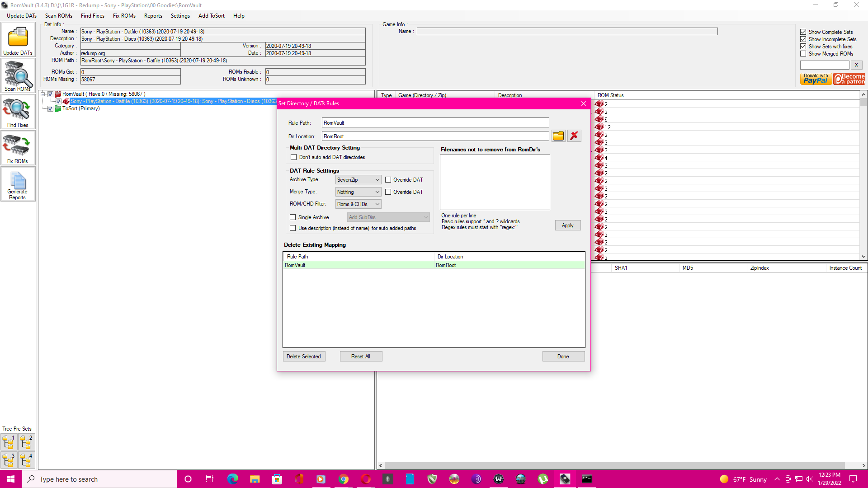Apply tree pre-set number 3

pos(9,460)
